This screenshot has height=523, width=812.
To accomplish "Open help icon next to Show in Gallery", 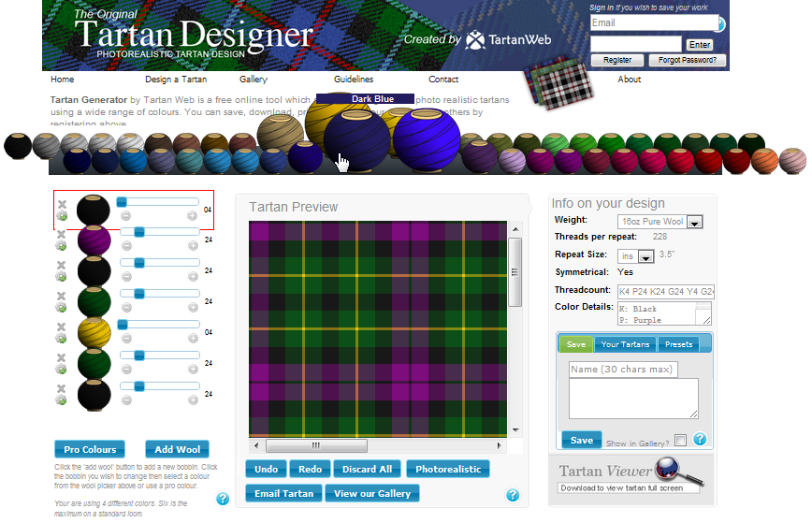I will (x=700, y=439).
